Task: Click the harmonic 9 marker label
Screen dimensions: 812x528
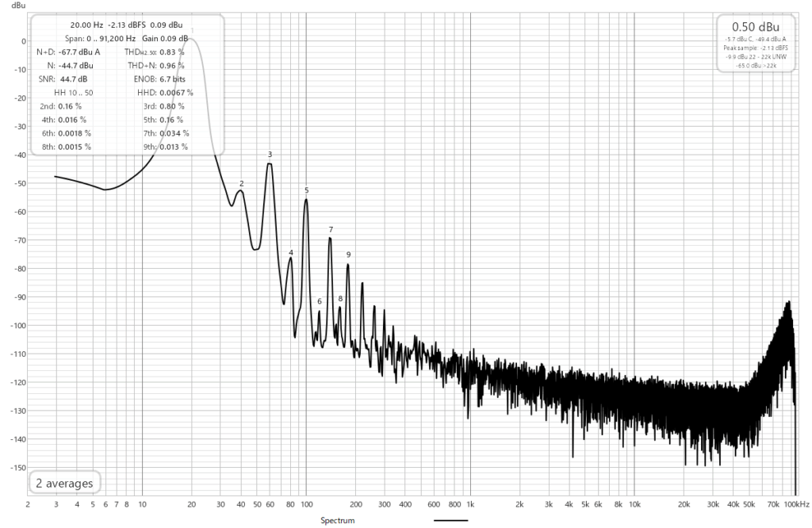Action: (348, 254)
